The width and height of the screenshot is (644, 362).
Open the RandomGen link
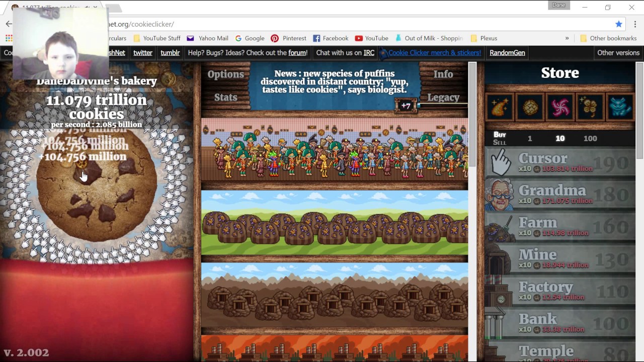pyautogui.click(x=507, y=53)
